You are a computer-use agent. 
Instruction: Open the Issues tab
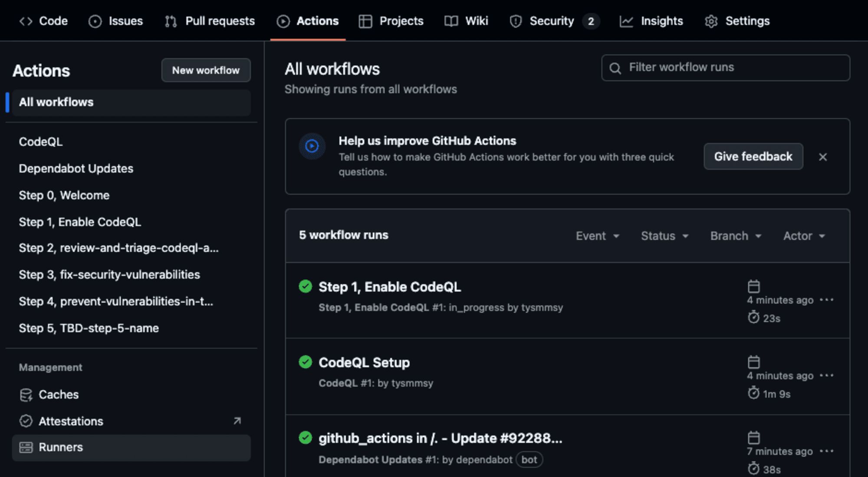[x=115, y=21]
